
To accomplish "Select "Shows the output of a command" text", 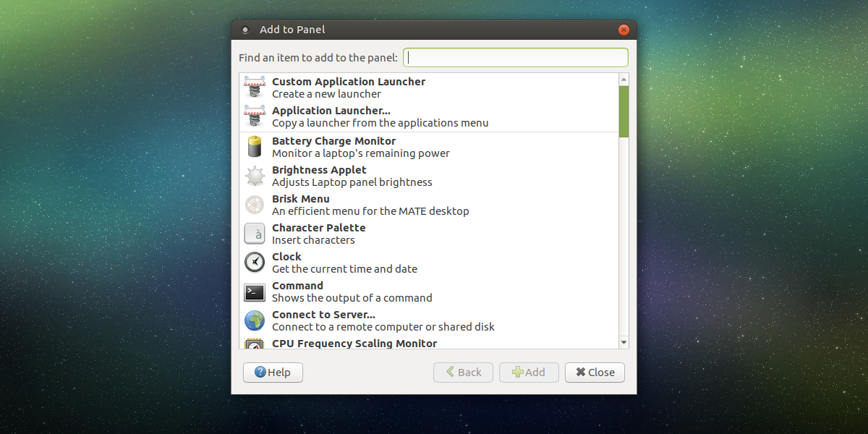I will click(x=352, y=298).
